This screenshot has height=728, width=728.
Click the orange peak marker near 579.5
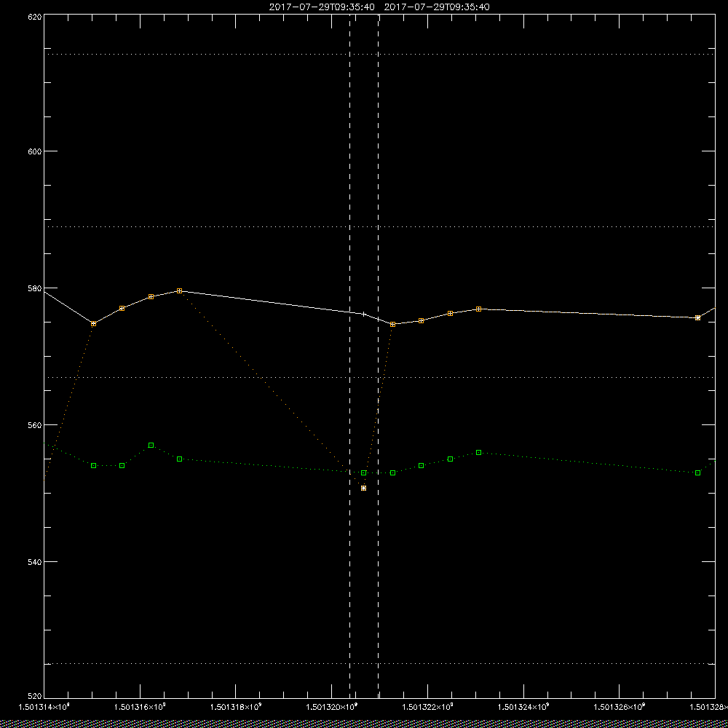[x=179, y=290]
